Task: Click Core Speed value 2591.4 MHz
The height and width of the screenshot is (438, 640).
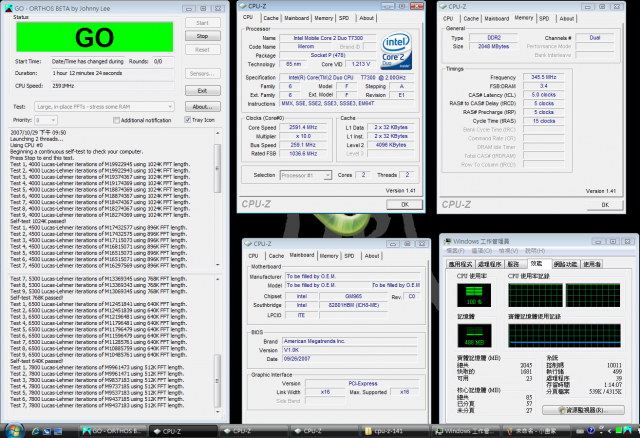Action: 303,127
